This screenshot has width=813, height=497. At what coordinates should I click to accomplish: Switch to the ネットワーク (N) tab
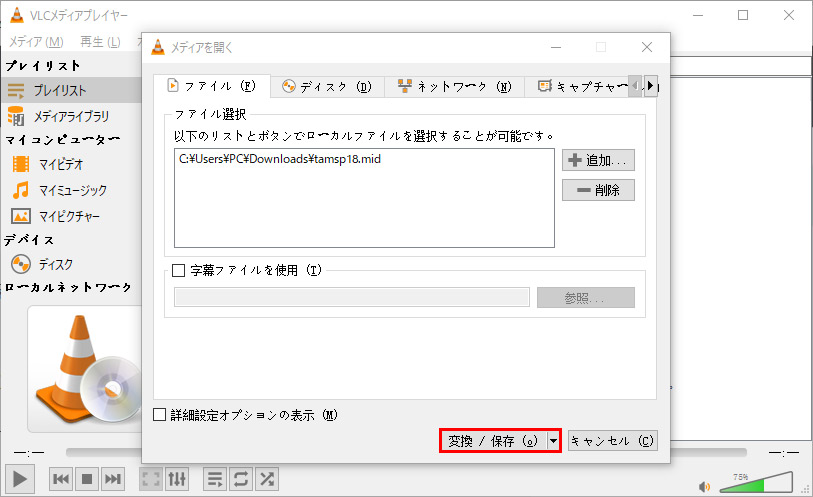(454, 87)
